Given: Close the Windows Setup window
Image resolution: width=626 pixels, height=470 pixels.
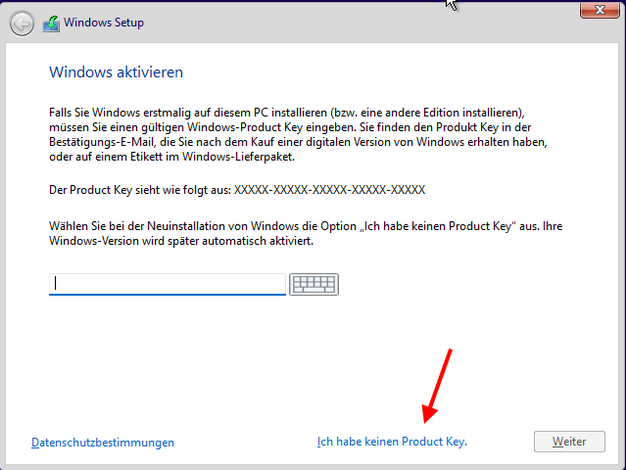Looking at the screenshot, I should pyautogui.click(x=598, y=9).
